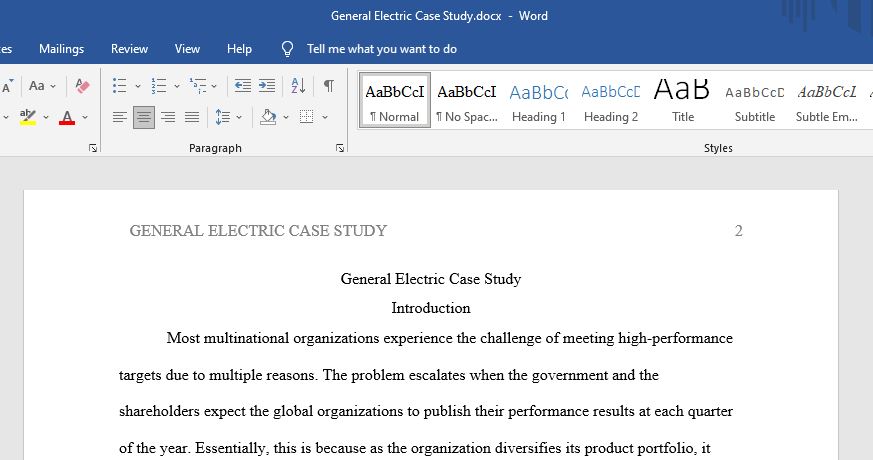Clear all formatting eraser icon

(x=82, y=86)
